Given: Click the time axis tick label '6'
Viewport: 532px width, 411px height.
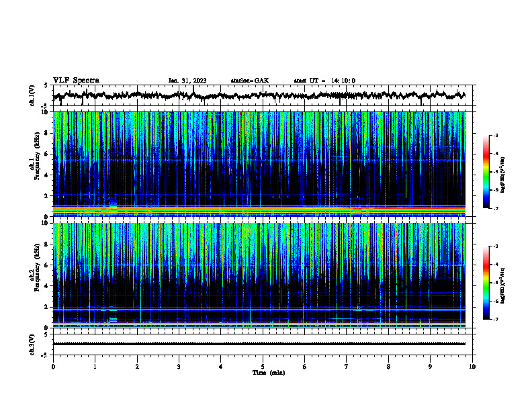Looking at the screenshot, I should coord(305,367).
